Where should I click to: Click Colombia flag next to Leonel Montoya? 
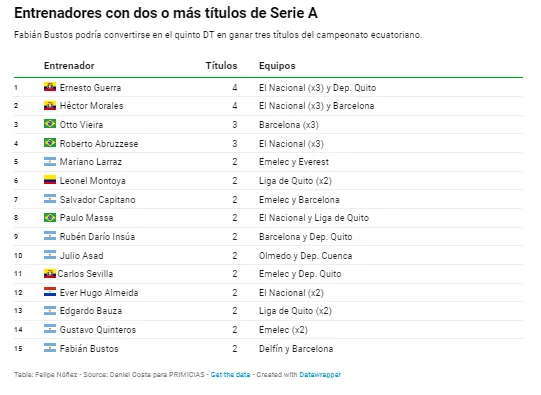50,180
